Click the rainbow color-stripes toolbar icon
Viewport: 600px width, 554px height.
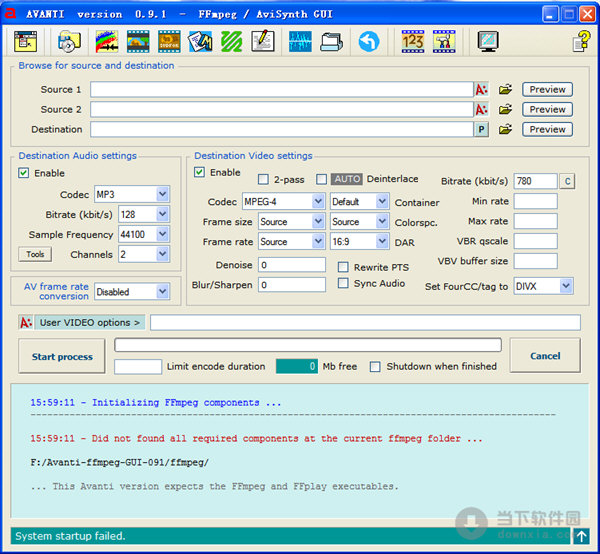107,41
